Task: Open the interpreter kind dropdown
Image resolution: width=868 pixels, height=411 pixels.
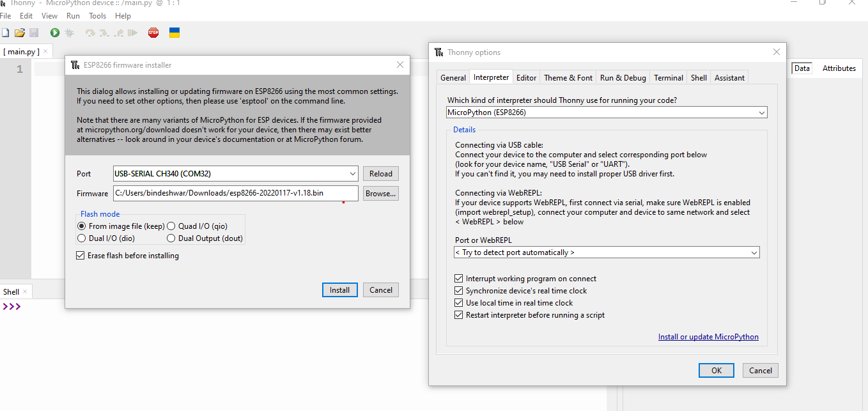Action: [x=607, y=112]
